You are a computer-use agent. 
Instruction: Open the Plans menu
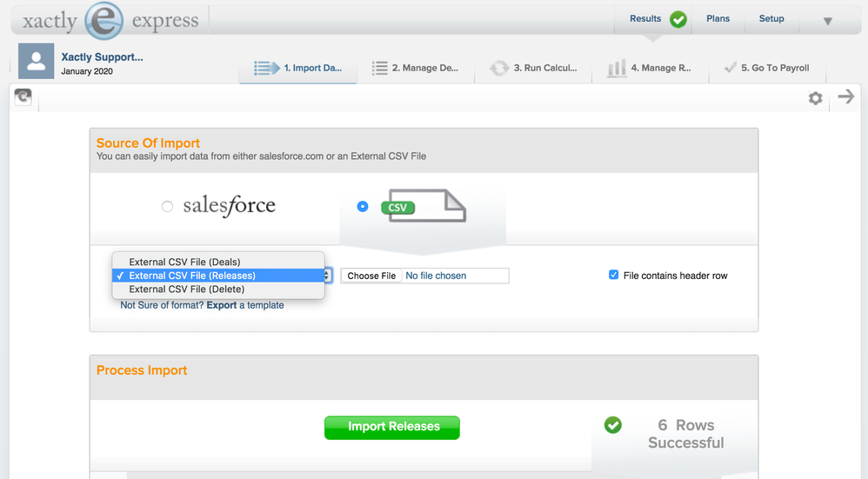point(718,19)
